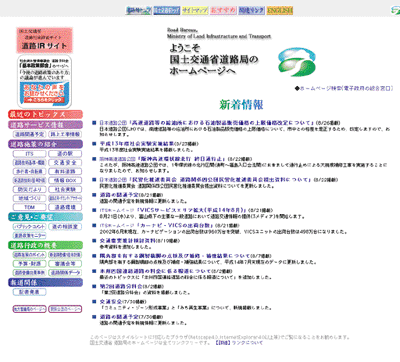The height and width of the screenshot is (362, 400).
Task: Click the 道の相談室 sidebar button
Action: tap(65, 227)
